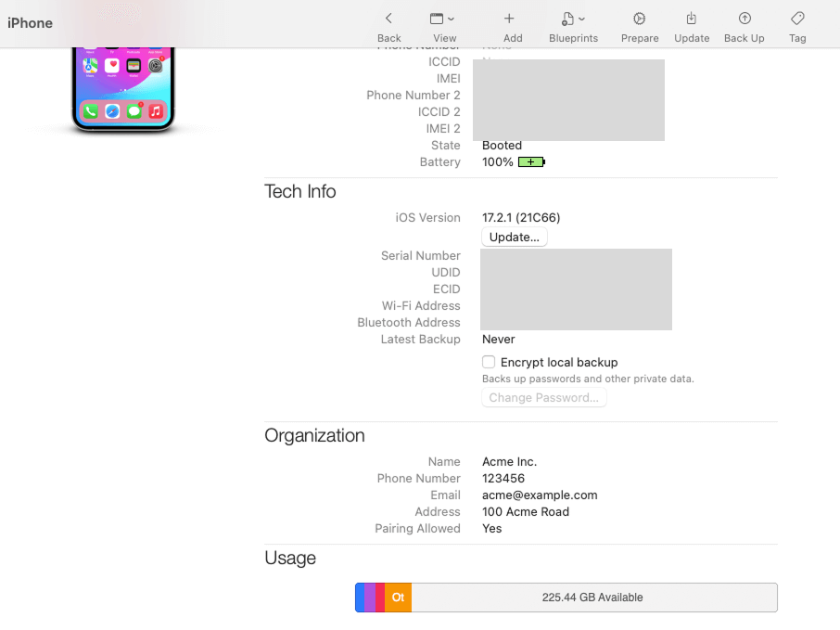Image resolution: width=840 pixels, height=630 pixels.
Task: Click the Pairing Allowed value Yes
Action: click(491, 528)
